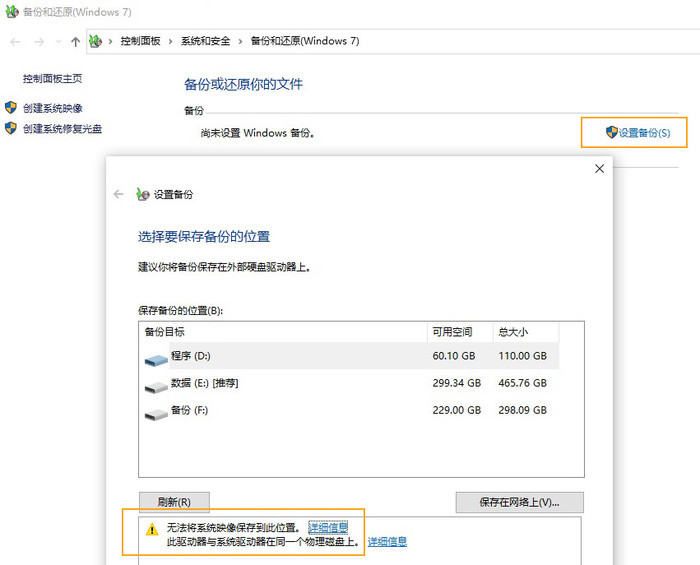Click 保存在网络上(V)... button
Screen dimensions: 700x565
[x=519, y=502]
